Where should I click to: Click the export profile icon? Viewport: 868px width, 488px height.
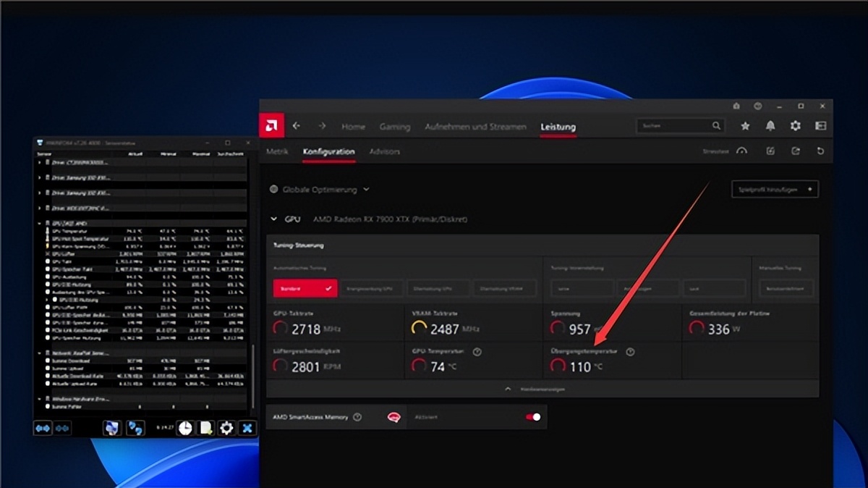[796, 151]
